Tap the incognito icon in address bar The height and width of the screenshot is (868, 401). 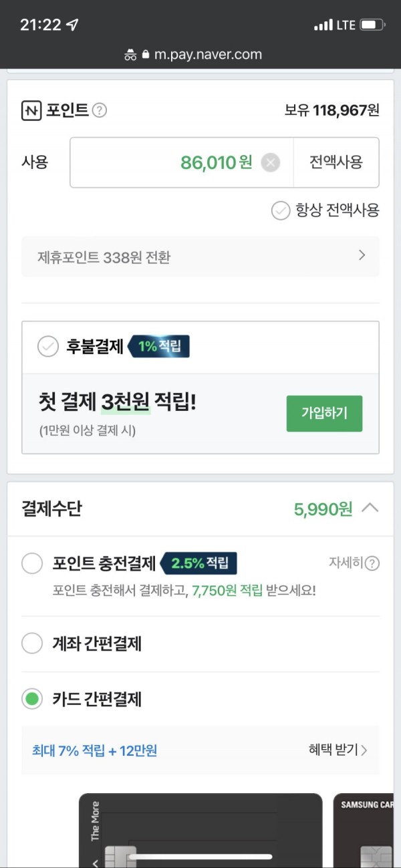point(130,55)
